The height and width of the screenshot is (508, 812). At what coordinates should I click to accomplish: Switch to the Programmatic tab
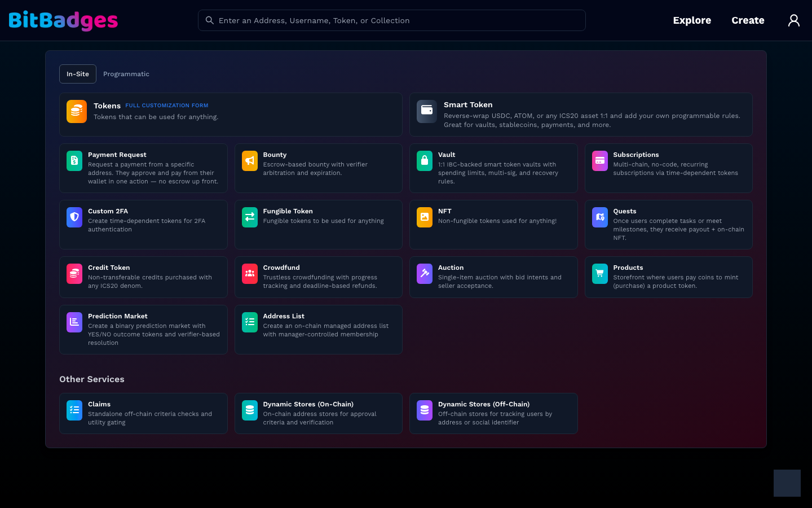tap(126, 74)
